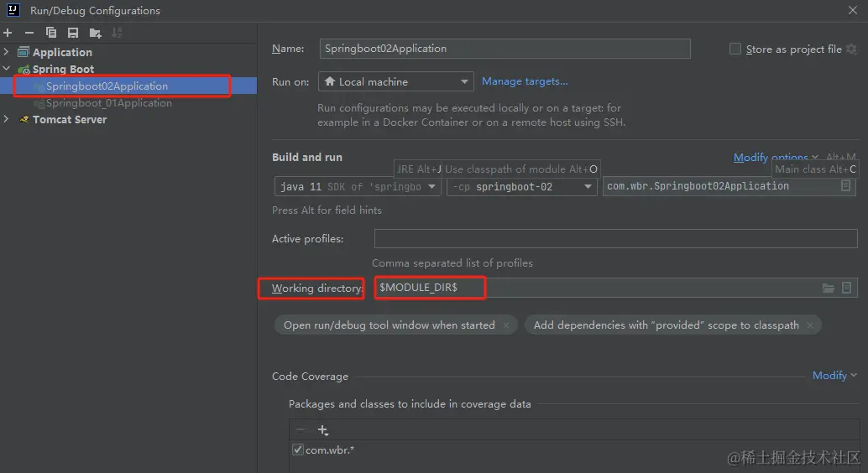Remove the Open run/debug tool window option chip
The height and width of the screenshot is (473, 868).
click(506, 325)
